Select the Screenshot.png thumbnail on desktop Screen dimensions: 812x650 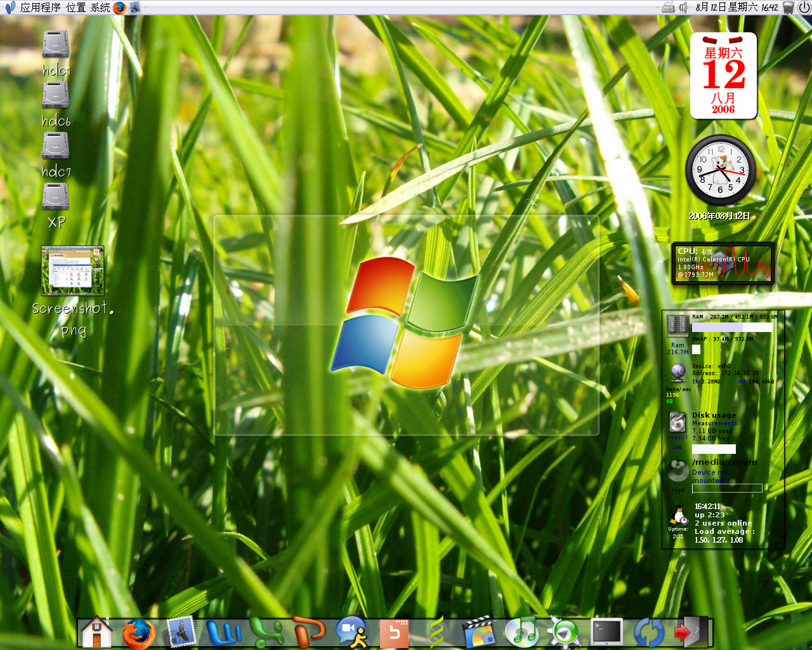click(x=72, y=271)
